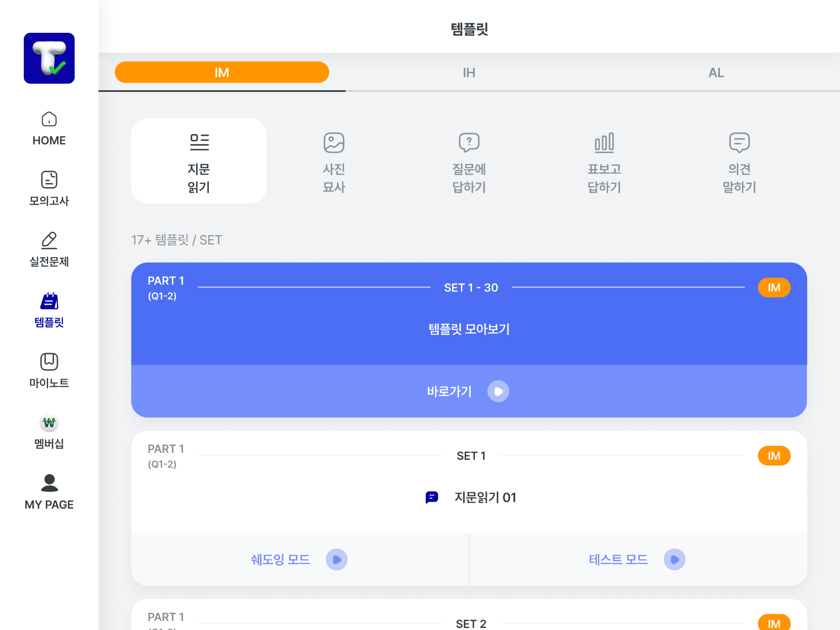Select 사진 묘사 category

[x=334, y=161]
